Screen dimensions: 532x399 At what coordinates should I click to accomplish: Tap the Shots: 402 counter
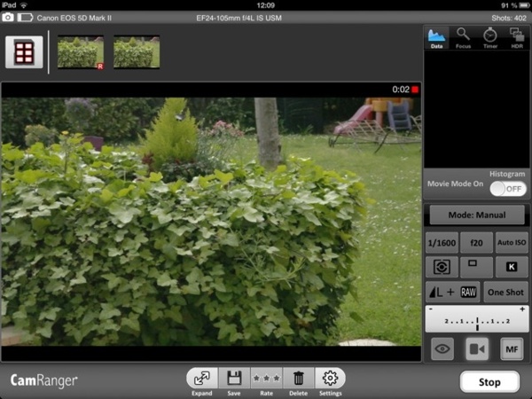508,18
